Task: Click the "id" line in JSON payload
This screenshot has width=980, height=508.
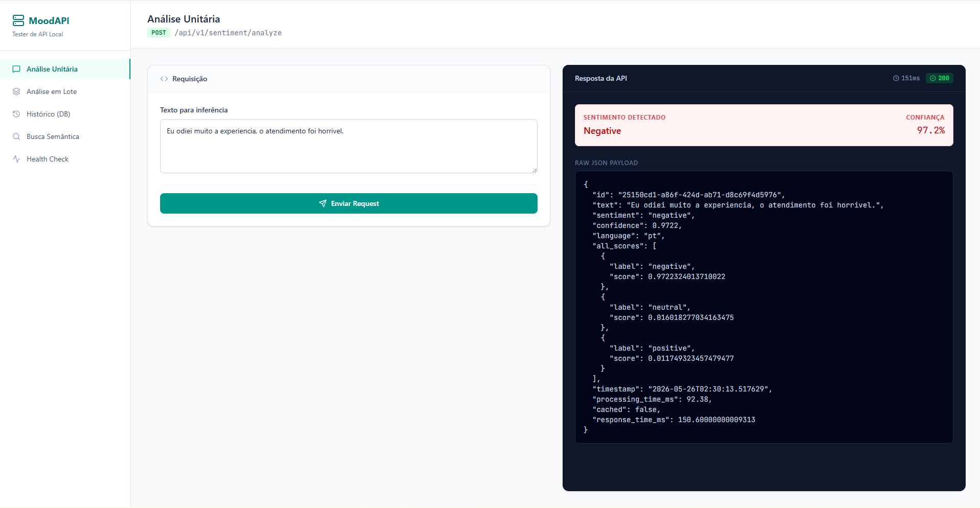Action: 688,195
